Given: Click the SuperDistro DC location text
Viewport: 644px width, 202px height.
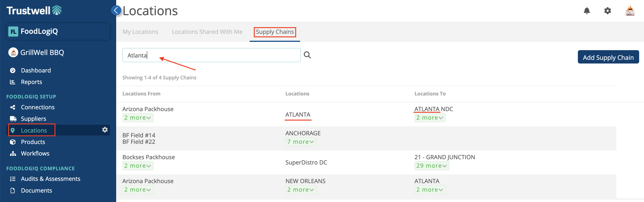Looking at the screenshot, I should [306, 163].
